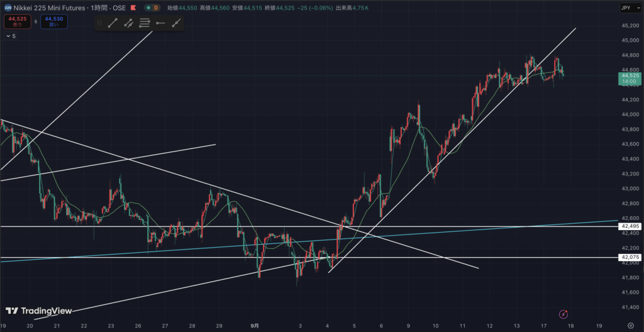Select the trend line drawing tool
The height and width of the screenshot is (332, 644).
[x=112, y=23]
